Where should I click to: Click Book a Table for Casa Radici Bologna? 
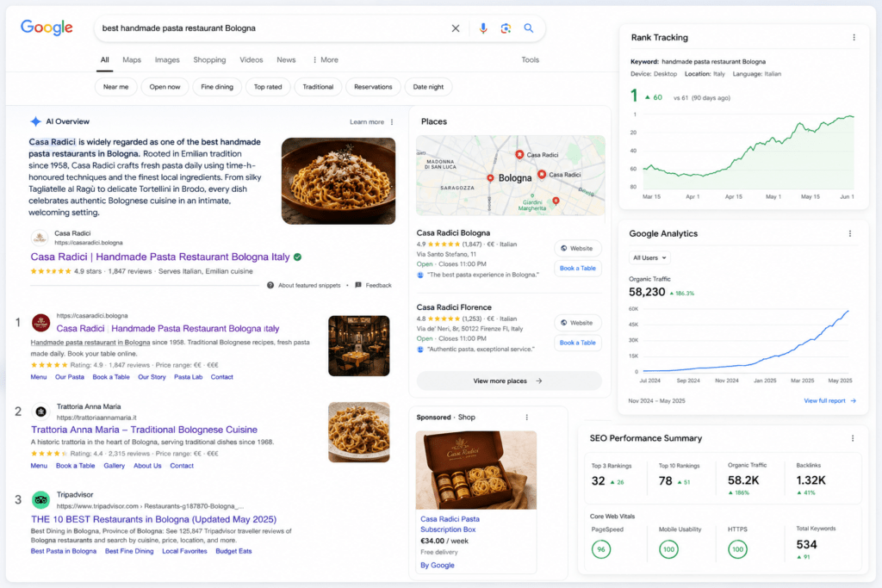[578, 269]
